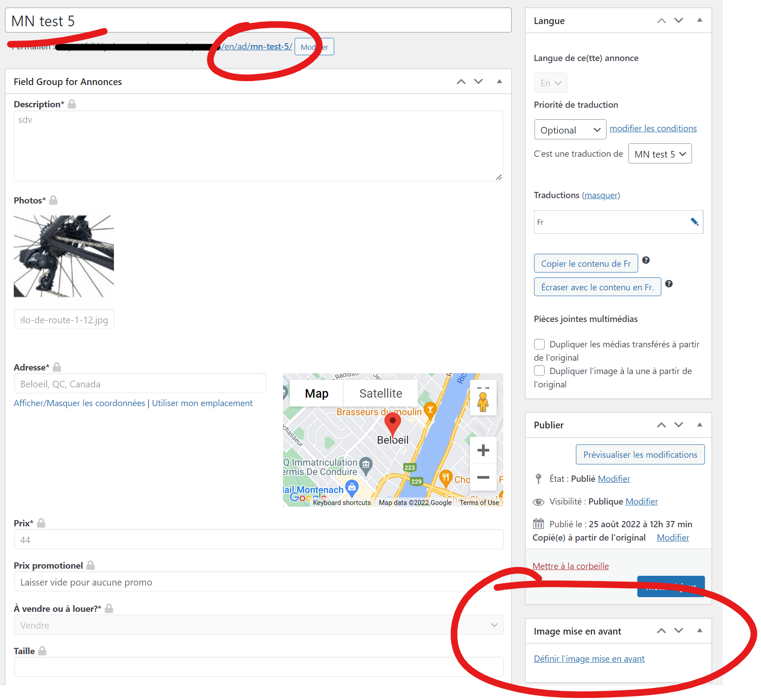Click the red Beloeil map pin
Screen dimensions: 761x700
[393, 423]
